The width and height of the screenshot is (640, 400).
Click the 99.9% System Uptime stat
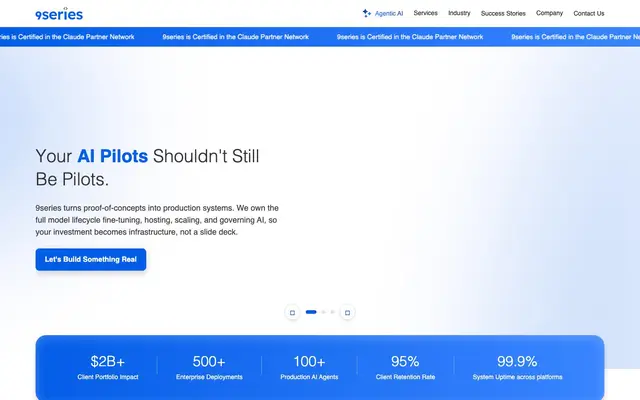(x=517, y=367)
